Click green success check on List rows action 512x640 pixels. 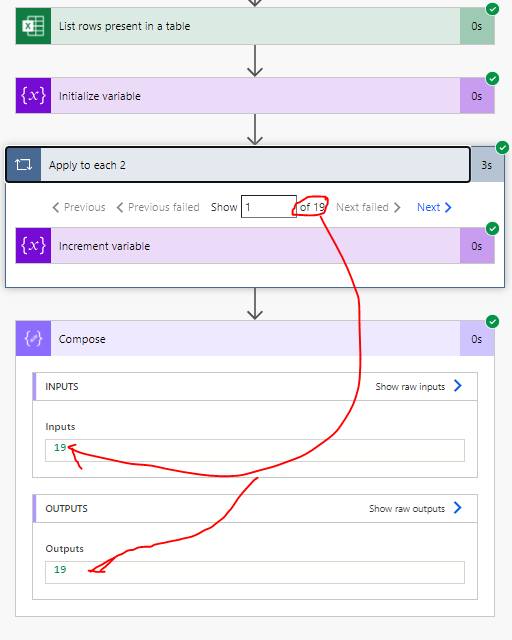tap(492, 9)
